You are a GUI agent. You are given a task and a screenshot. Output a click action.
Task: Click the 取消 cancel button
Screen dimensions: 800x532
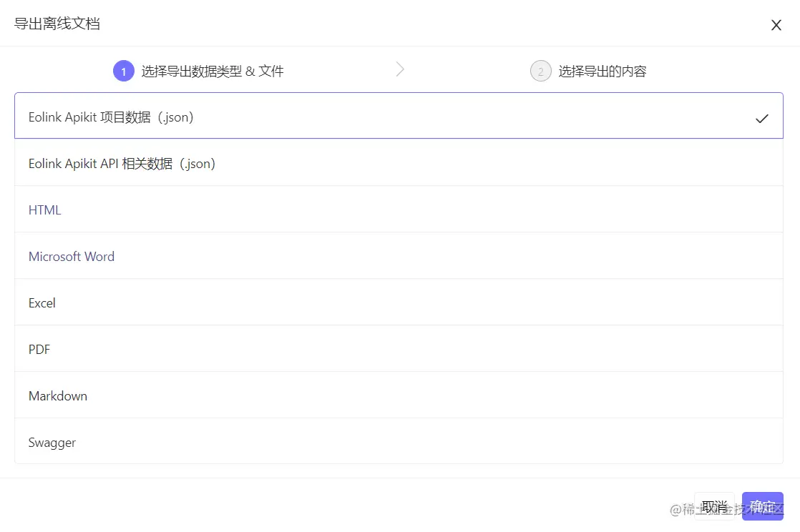tap(714, 506)
